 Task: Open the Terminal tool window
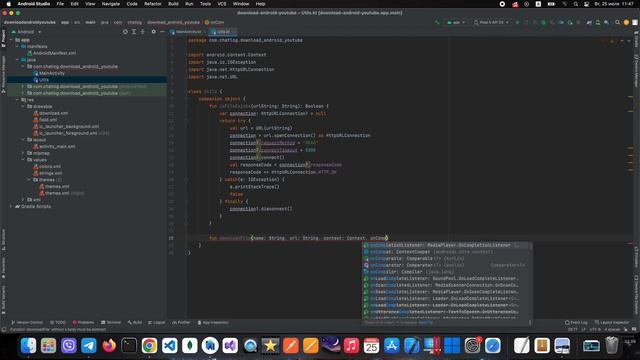pos(111,322)
